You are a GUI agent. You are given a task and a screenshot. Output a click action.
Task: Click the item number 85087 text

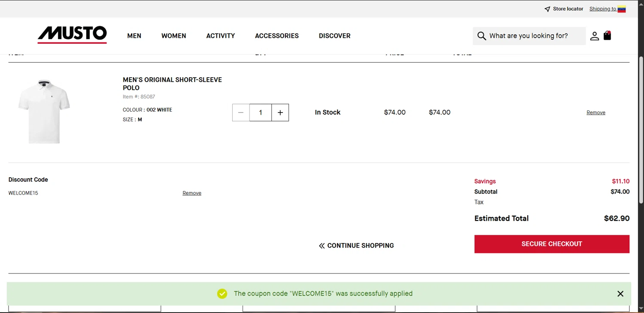(139, 97)
